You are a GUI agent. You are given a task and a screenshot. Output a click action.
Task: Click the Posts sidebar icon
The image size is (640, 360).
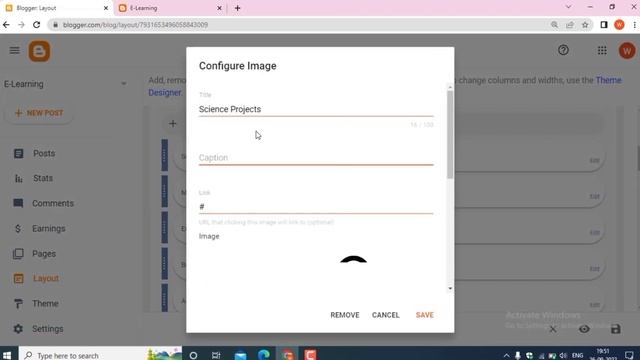point(18,153)
